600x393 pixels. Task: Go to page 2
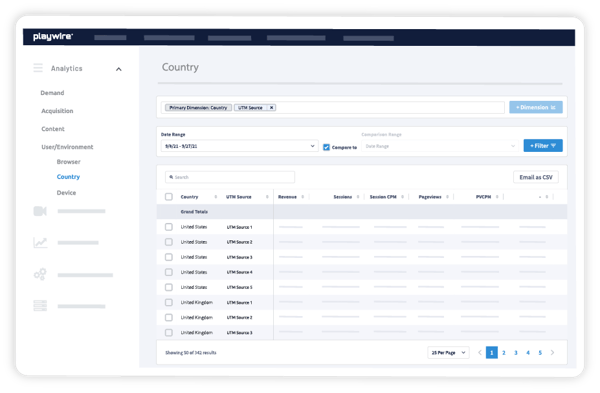coord(504,353)
